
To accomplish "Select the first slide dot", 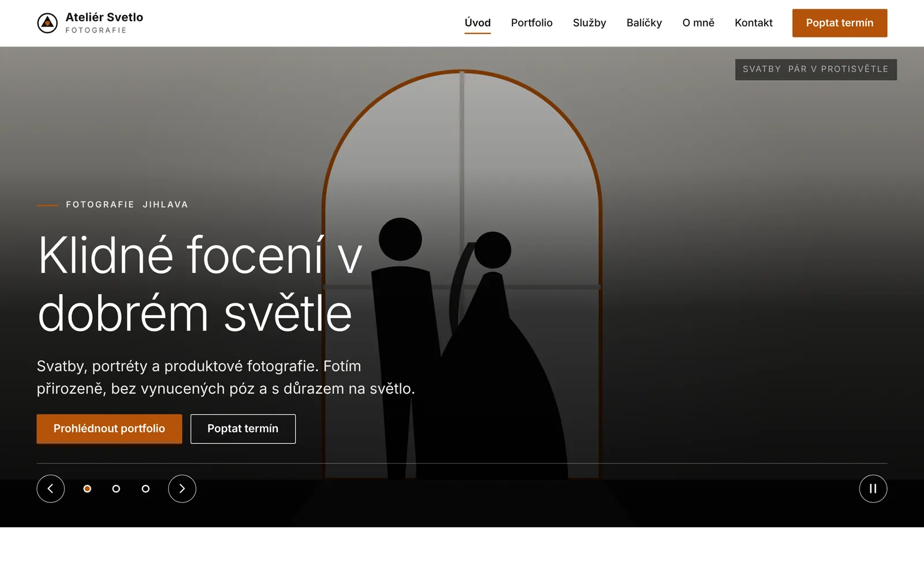I will point(87,489).
